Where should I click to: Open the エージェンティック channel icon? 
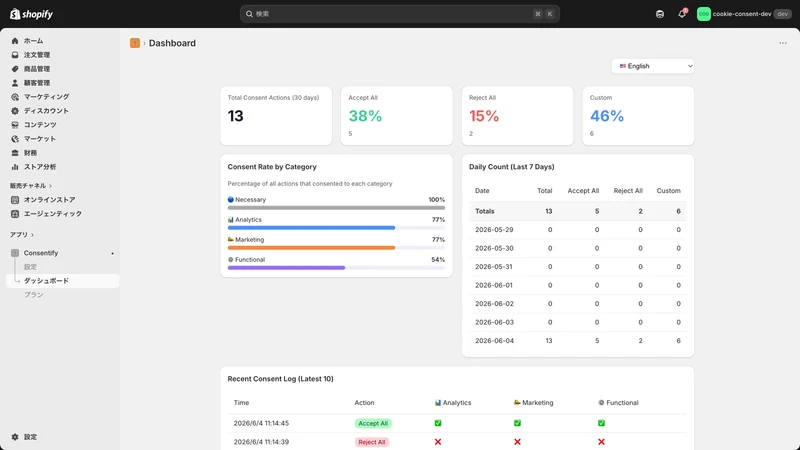click(15, 214)
